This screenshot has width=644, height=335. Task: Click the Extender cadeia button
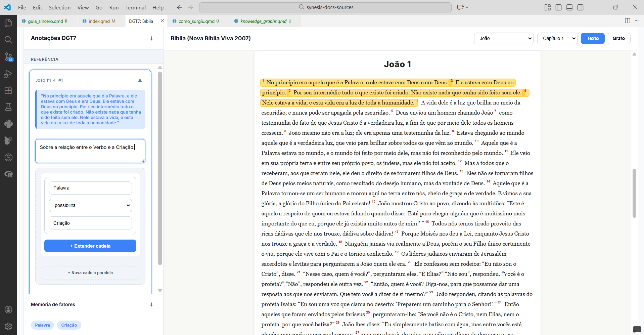tap(90, 246)
